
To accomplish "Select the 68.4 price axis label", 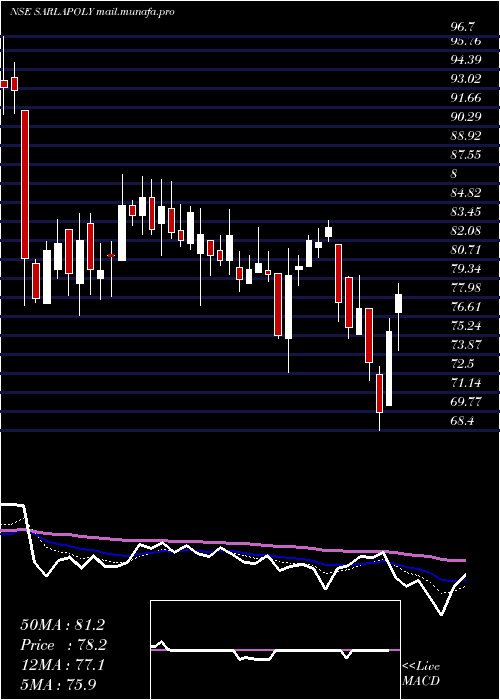I will coord(462,421).
